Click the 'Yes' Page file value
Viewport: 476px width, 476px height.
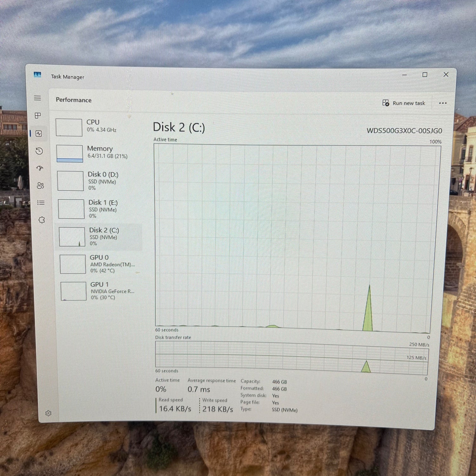(x=275, y=403)
